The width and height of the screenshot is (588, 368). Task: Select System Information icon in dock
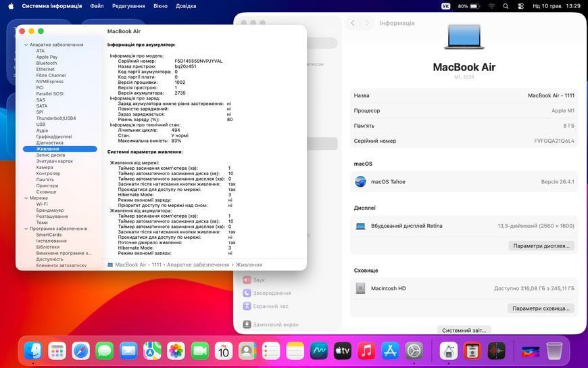449,352
